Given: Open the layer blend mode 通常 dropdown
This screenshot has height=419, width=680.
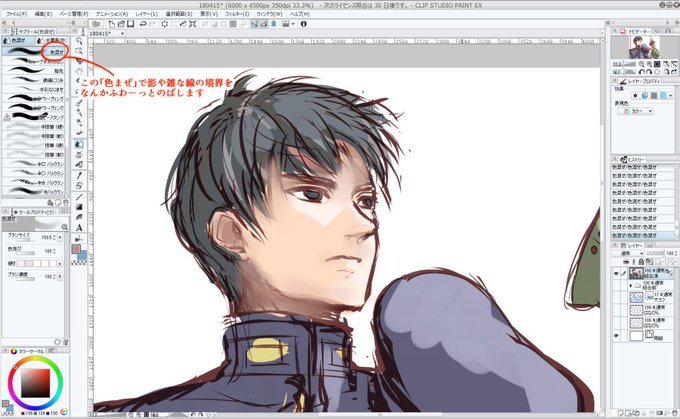Looking at the screenshot, I should (628, 253).
